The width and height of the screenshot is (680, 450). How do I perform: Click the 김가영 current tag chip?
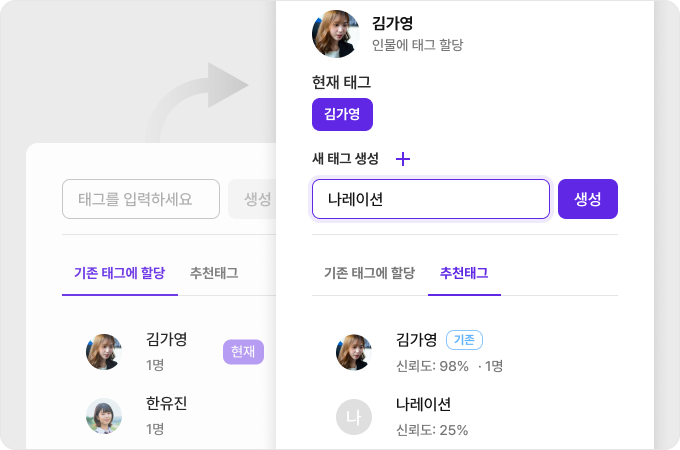tap(342, 114)
